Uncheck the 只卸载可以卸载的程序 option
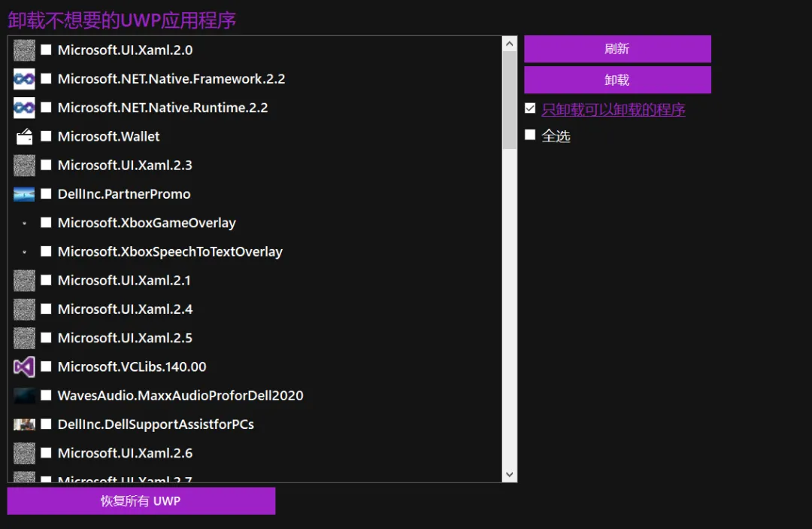Screen dimensions: 812x529 (530, 108)
